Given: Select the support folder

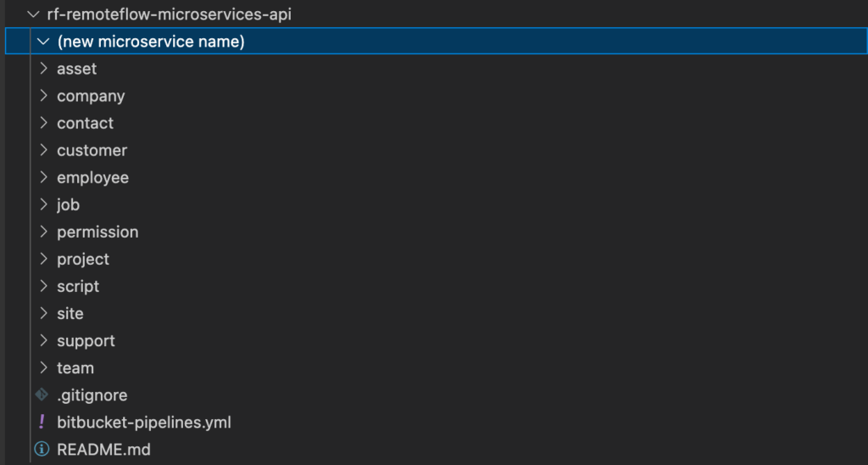Looking at the screenshot, I should tap(86, 340).
